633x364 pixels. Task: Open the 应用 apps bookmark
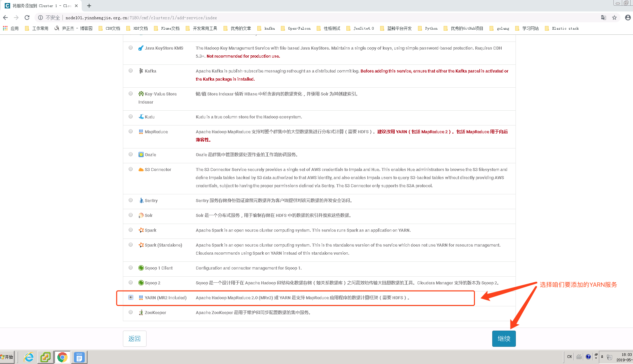(11, 28)
